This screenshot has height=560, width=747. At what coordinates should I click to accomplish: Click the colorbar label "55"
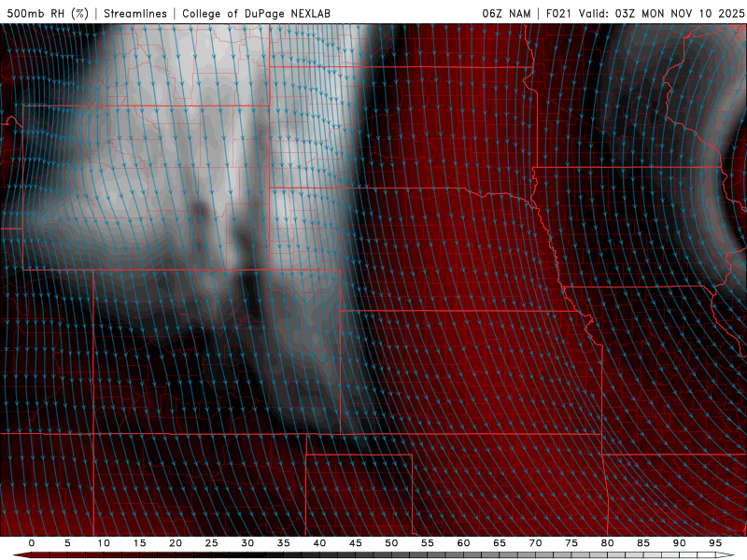pos(428,543)
